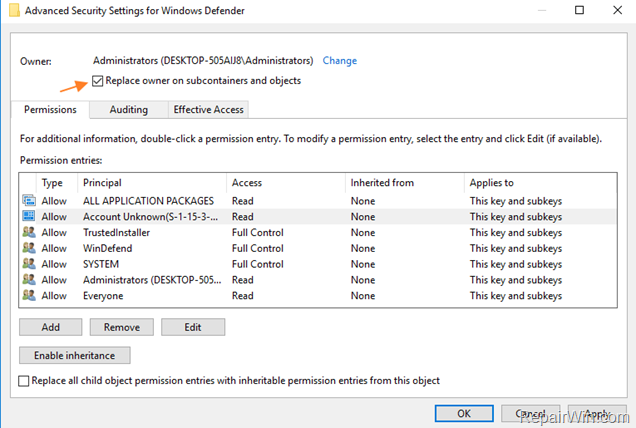This screenshot has width=636, height=428.
Task: Click Read access in ALL APPLICATION PACKAGES row
Action: pyautogui.click(x=243, y=201)
